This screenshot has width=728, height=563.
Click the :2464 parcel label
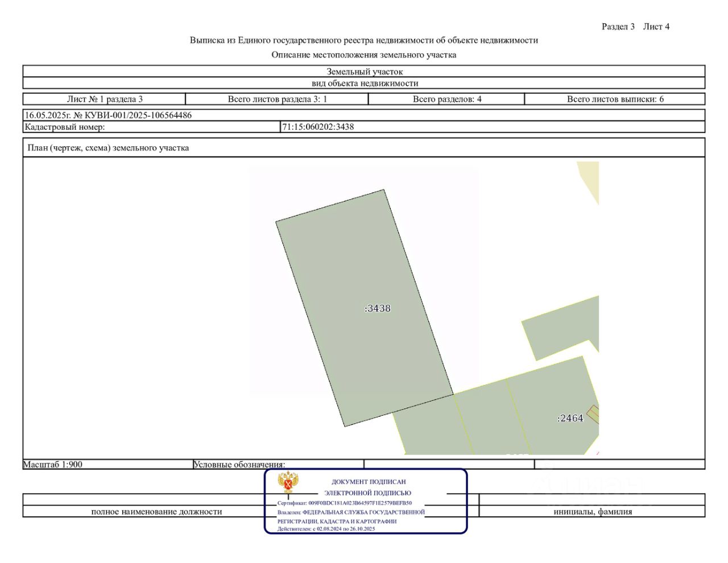coord(570,418)
